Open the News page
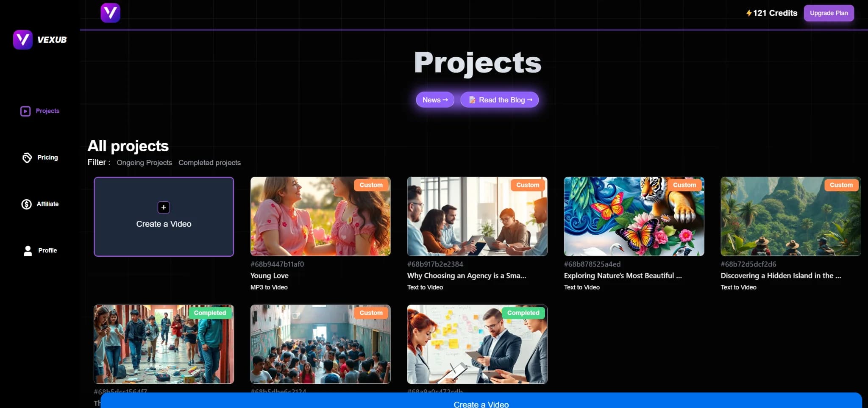The height and width of the screenshot is (408, 868). pyautogui.click(x=434, y=100)
